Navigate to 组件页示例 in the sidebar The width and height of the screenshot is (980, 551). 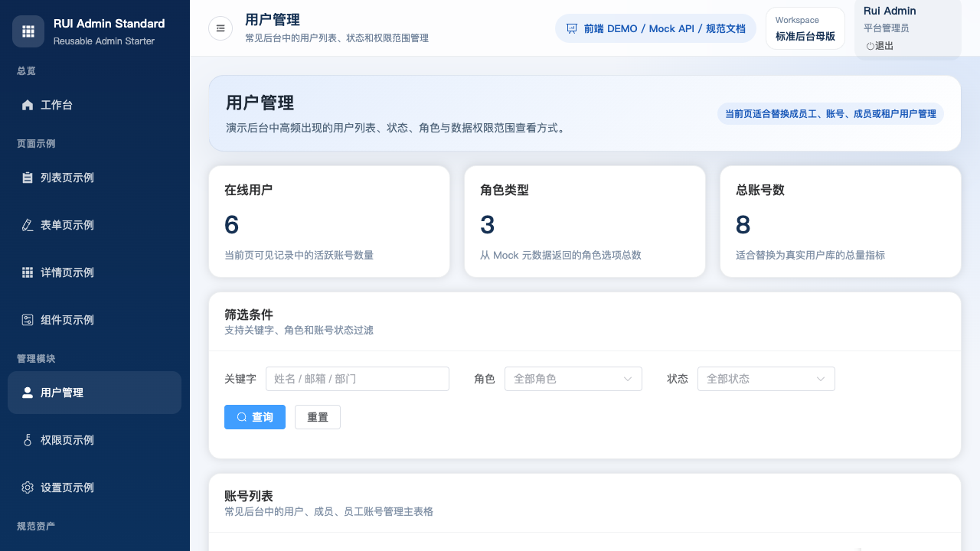(69, 320)
